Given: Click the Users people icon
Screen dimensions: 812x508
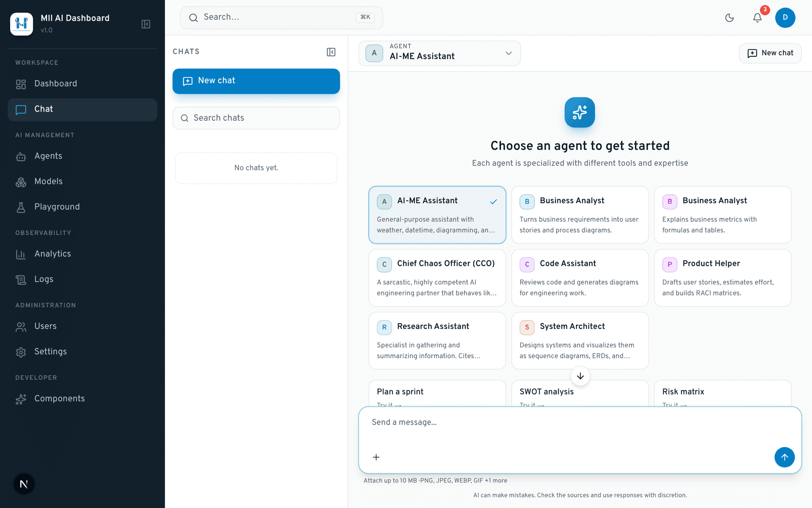Looking at the screenshot, I should tap(21, 327).
